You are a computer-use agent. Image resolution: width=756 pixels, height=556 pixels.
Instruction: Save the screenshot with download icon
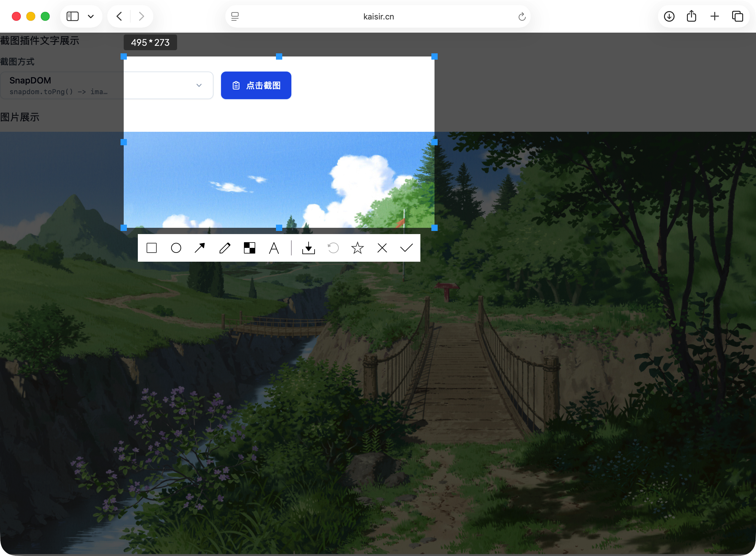pos(309,248)
